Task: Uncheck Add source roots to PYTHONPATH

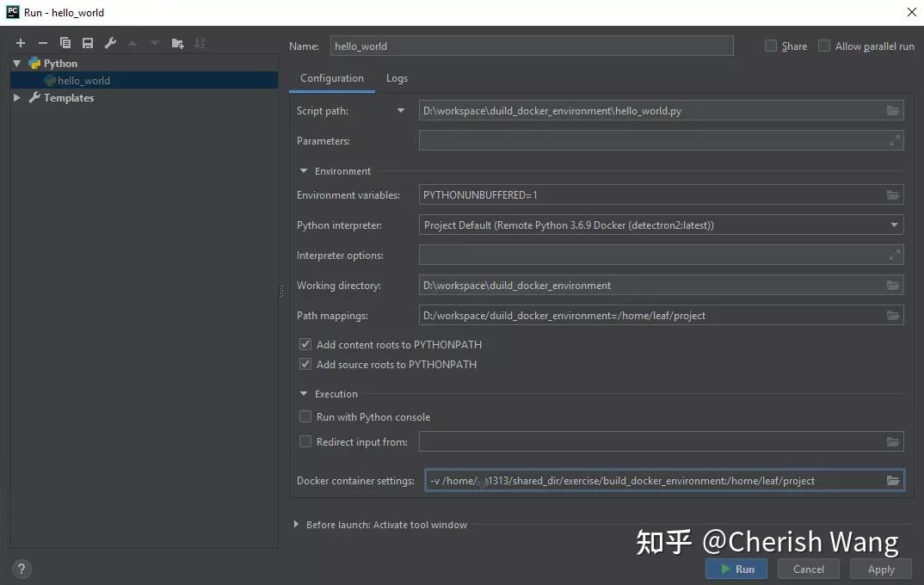Action: [x=305, y=364]
